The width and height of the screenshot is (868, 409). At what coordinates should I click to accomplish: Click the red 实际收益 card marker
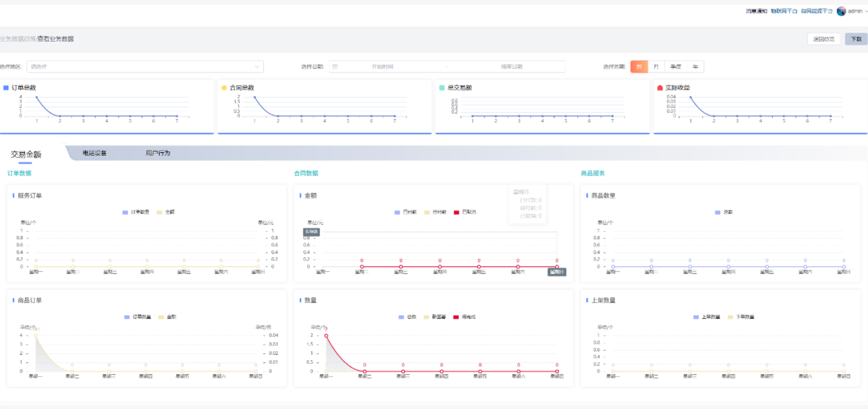tap(660, 88)
